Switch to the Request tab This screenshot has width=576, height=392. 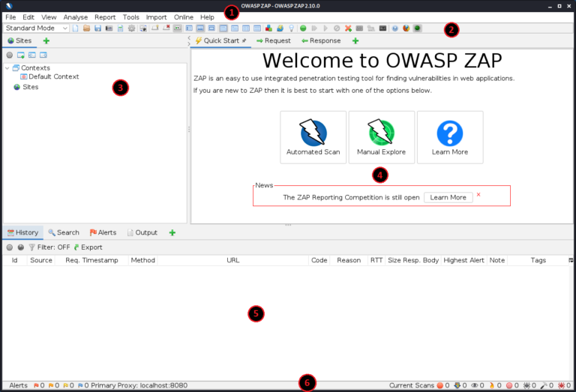click(274, 40)
